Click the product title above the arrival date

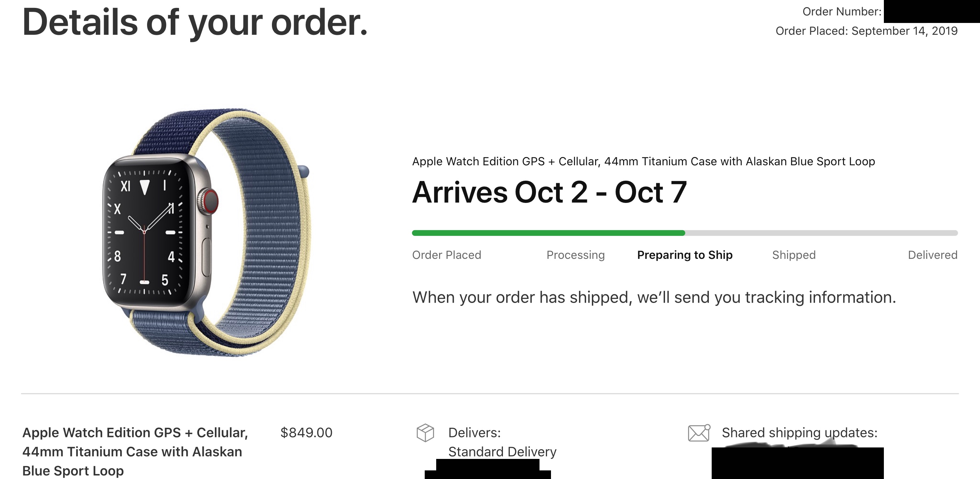click(643, 162)
